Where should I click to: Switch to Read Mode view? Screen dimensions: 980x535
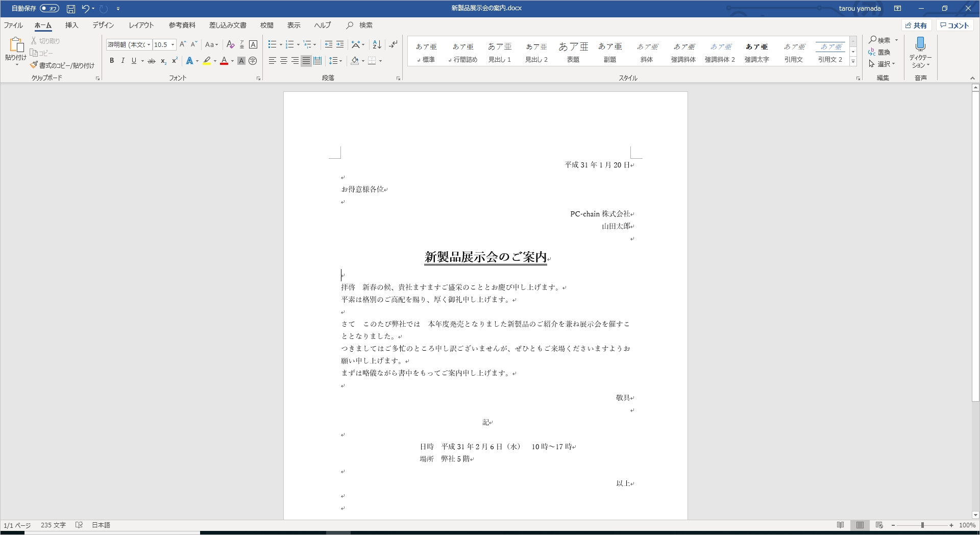(x=840, y=525)
